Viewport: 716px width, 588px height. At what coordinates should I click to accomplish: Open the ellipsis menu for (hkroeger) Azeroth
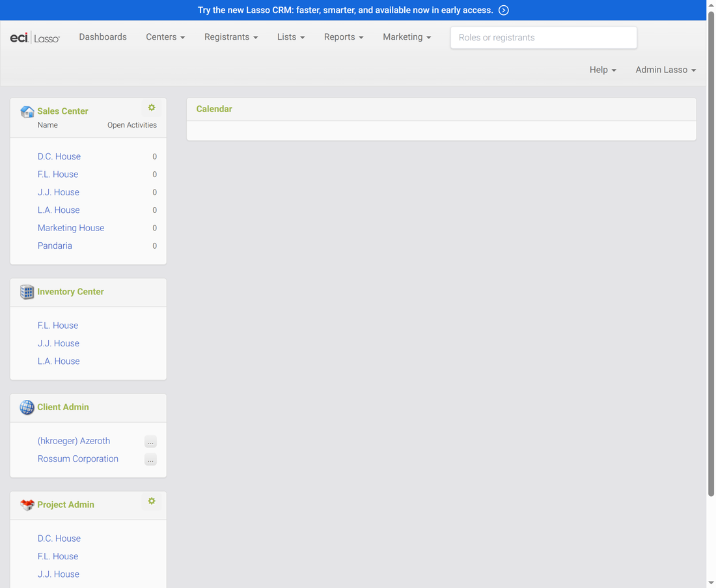click(x=150, y=441)
